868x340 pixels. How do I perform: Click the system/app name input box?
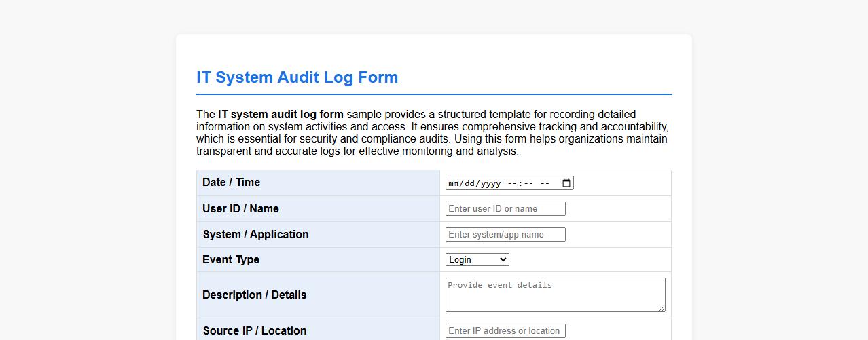coord(505,235)
